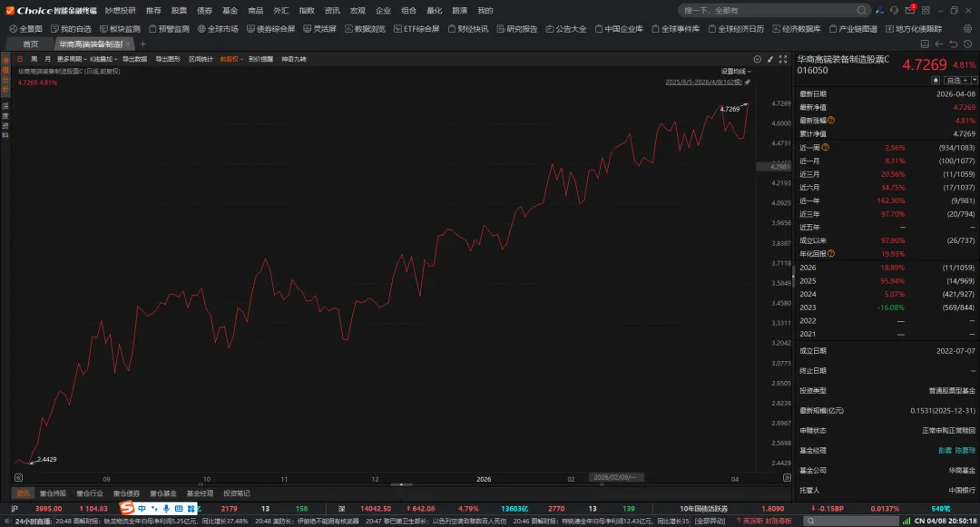Click the undo/return arrow icon
The image size is (980, 527).
point(953,44)
